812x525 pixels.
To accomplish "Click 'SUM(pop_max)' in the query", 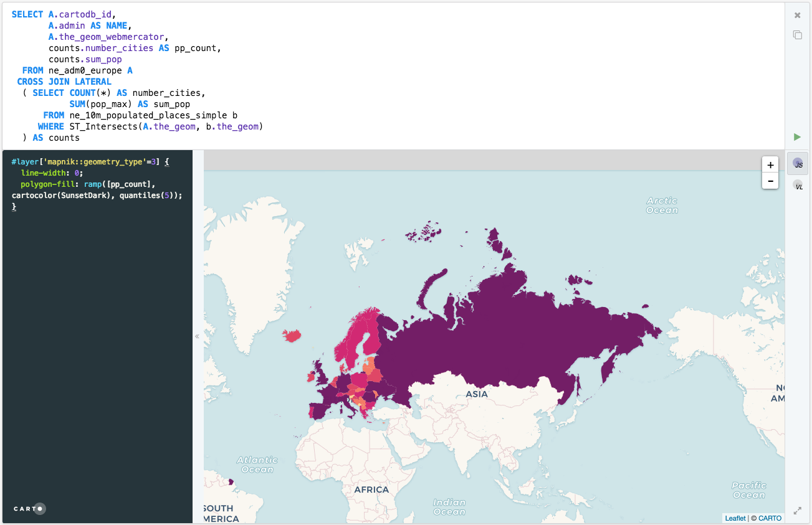I will 101,104.
